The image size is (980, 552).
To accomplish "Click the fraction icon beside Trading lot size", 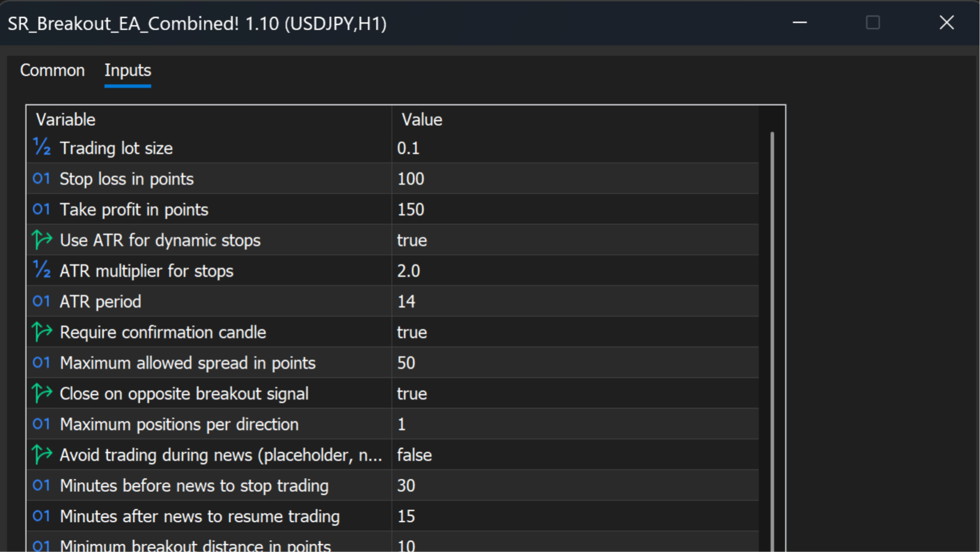I will point(42,148).
